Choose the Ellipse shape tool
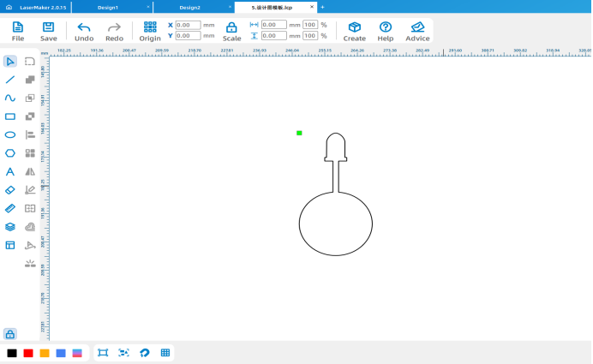593x364 pixels. coord(10,134)
